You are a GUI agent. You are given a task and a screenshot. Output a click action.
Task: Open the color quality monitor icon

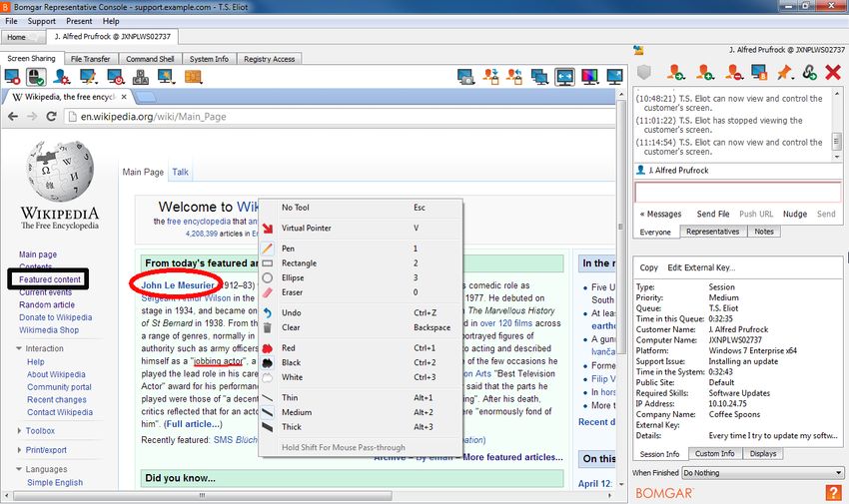click(x=589, y=77)
